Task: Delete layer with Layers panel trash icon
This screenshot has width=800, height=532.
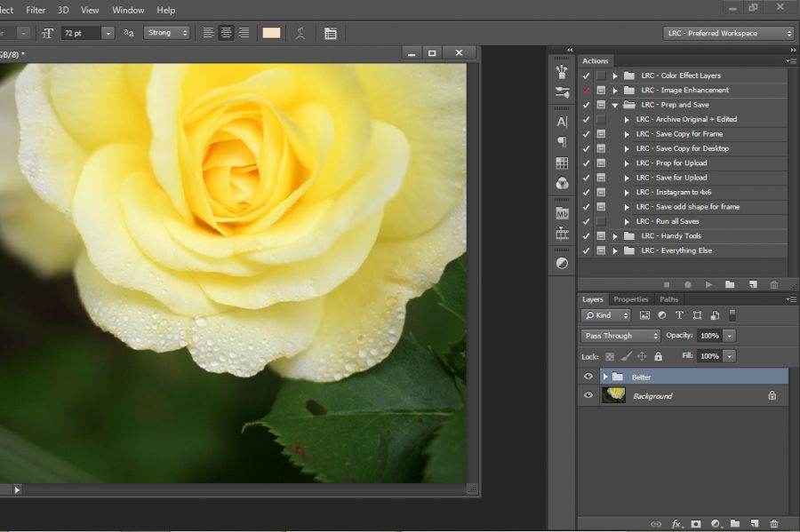Action: point(774,523)
